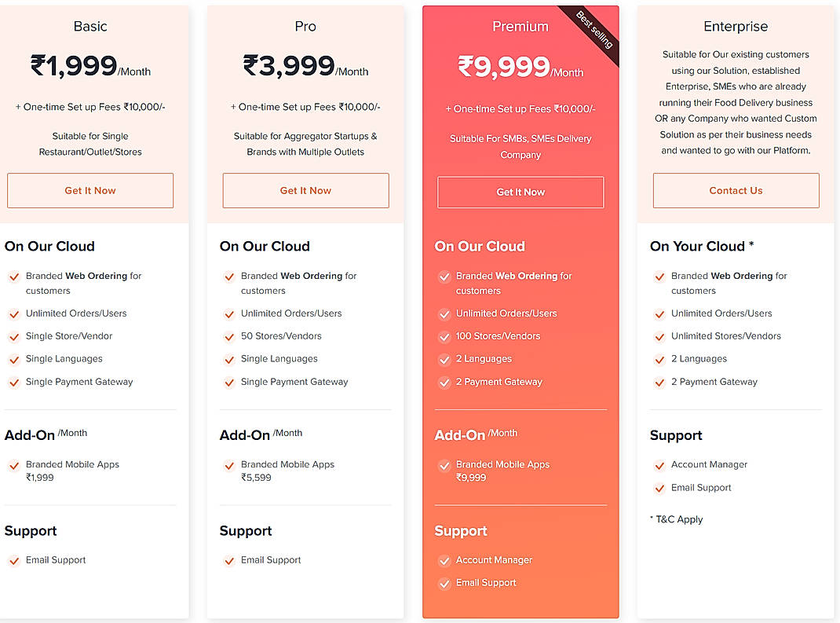Click the Unlimited Orders/Users checkmark under Pro
This screenshot has height=623, width=840.
pyautogui.click(x=228, y=313)
